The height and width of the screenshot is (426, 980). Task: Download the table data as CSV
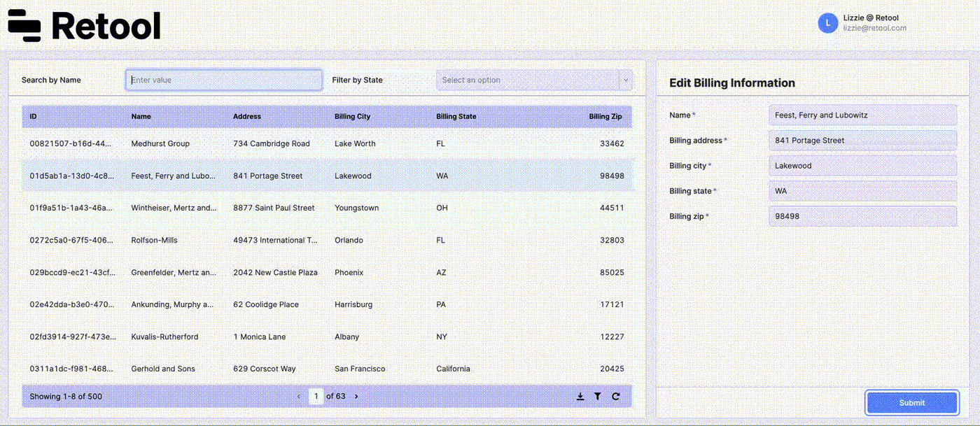(x=580, y=396)
